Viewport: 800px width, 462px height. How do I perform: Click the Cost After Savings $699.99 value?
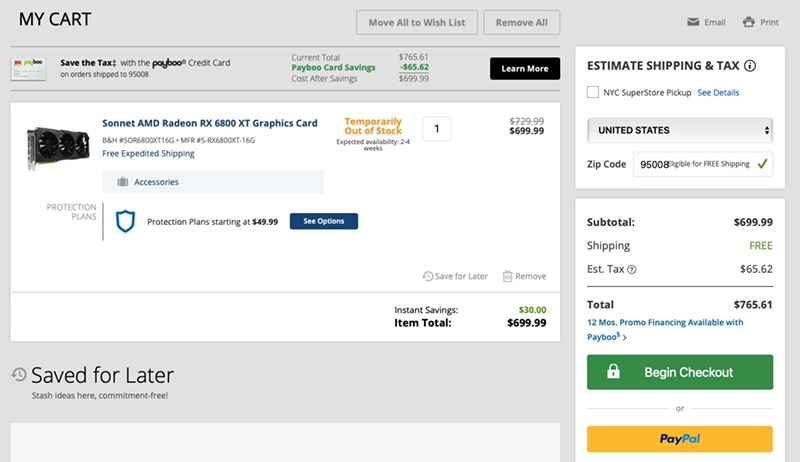414,79
